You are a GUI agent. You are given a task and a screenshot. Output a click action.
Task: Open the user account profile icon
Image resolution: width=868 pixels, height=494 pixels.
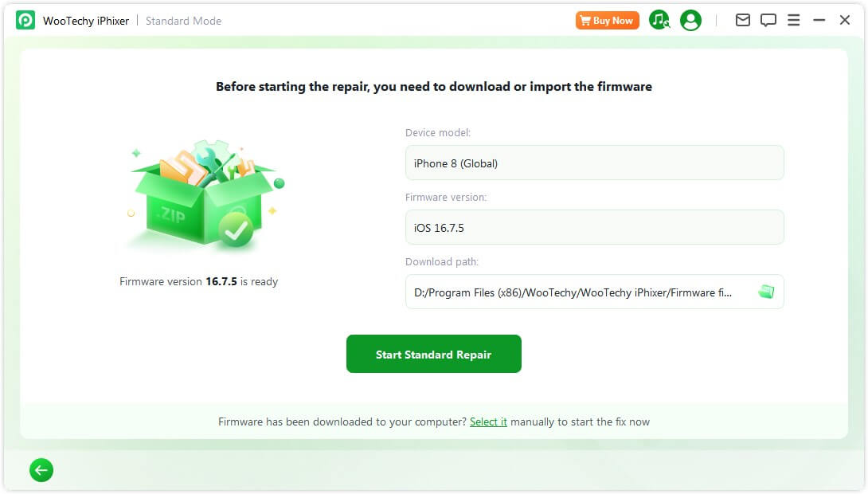(691, 21)
